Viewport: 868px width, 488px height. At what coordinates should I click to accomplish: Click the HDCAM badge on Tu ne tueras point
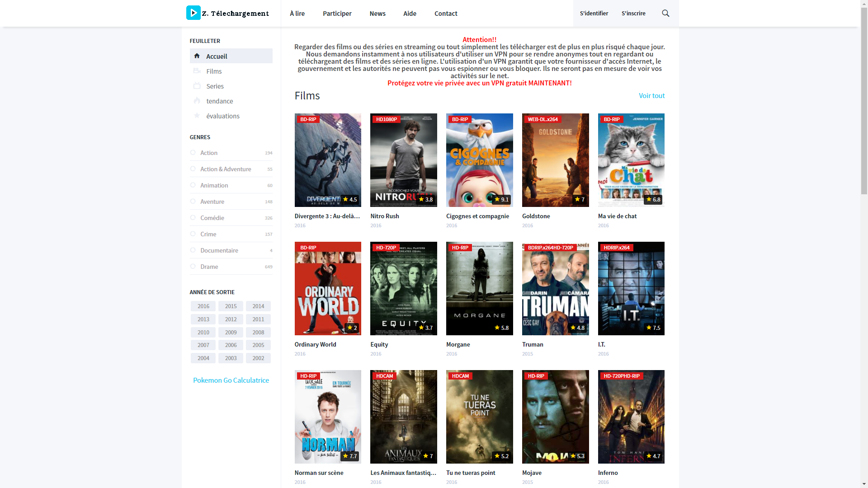click(460, 376)
